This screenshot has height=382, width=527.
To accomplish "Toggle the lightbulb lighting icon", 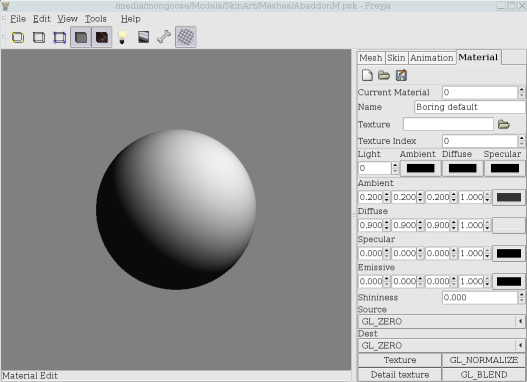I will [122, 37].
